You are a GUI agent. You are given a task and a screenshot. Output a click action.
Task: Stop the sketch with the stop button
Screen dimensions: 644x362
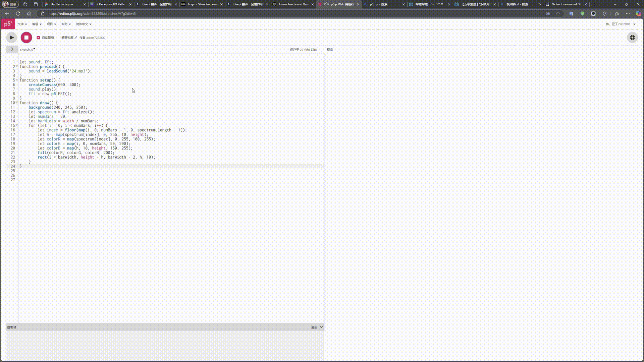pos(26,38)
